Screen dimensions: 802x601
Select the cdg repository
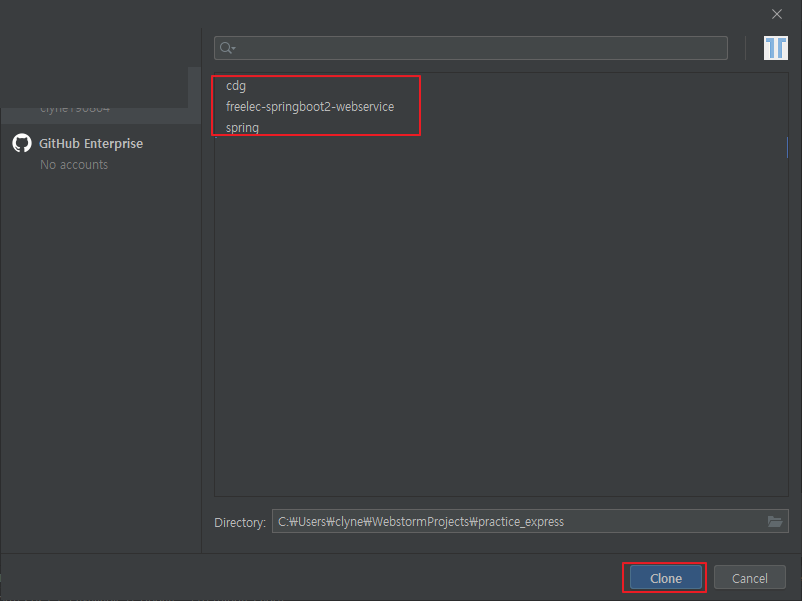(236, 85)
